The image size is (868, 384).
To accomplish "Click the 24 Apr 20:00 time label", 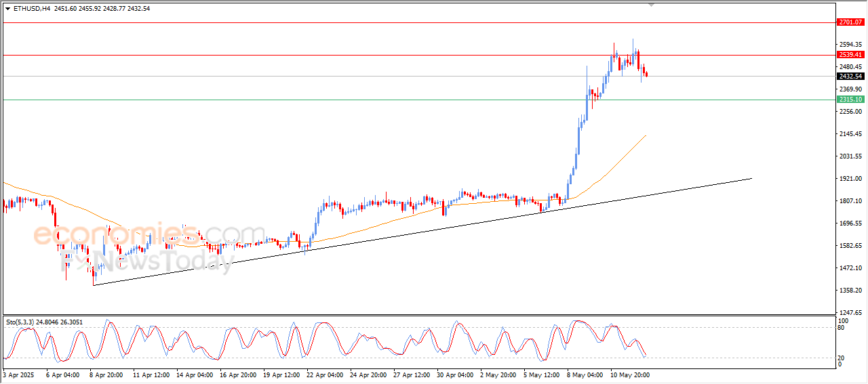I will coord(368,375).
